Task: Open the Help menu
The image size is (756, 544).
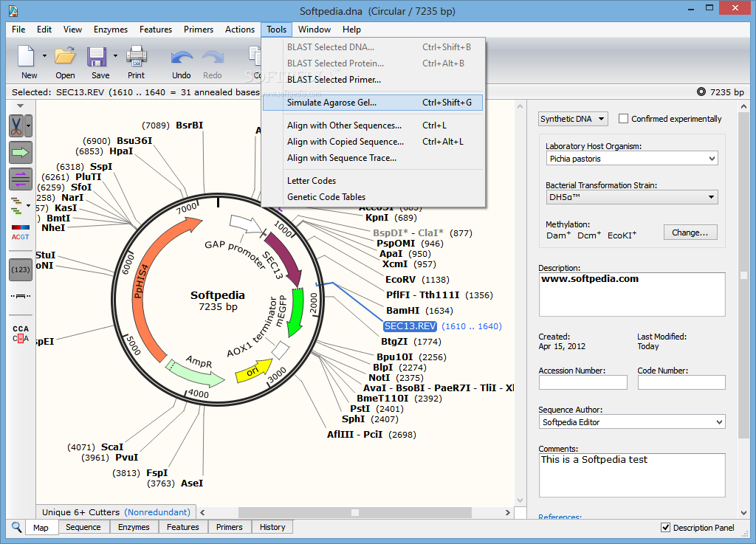Action: [x=351, y=30]
